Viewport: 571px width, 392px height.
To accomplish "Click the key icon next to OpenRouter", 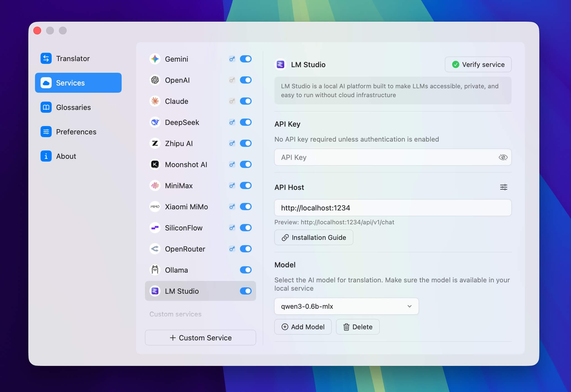I will (232, 249).
